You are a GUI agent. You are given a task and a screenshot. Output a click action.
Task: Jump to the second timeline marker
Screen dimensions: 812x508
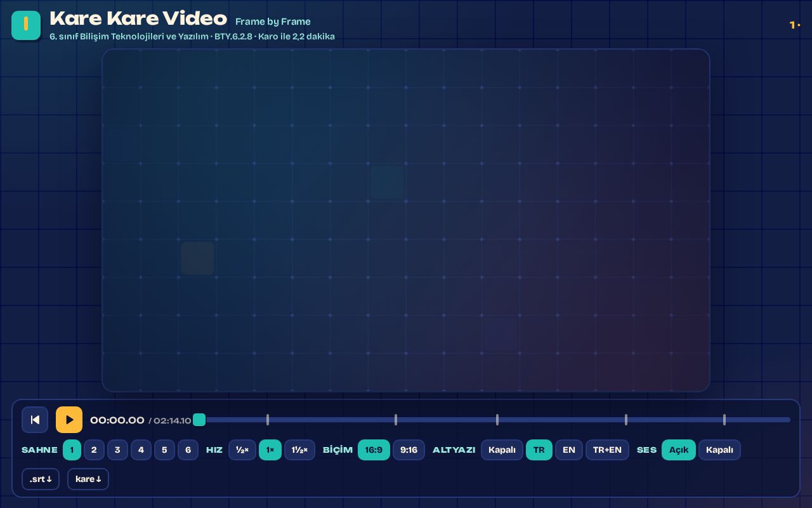click(x=396, y=420)
